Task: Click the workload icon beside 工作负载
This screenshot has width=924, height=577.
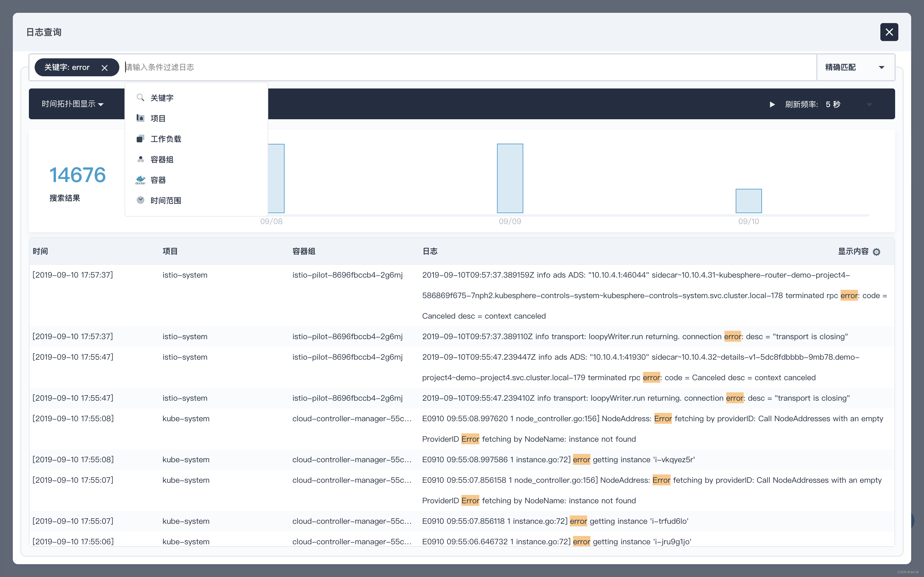Action: point(140,139)
